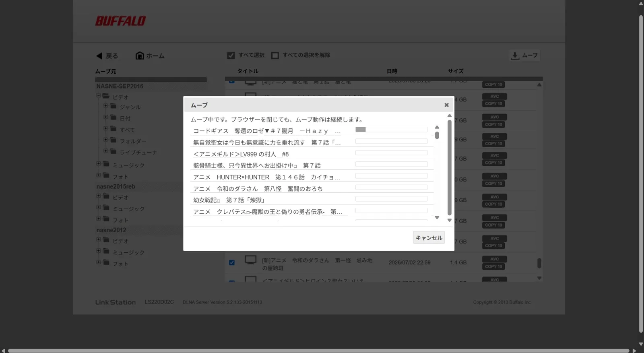Viewport: 644px width, 353px height.
Task: Click the browser page scroll-down arrow
Action: click(641, 344)
